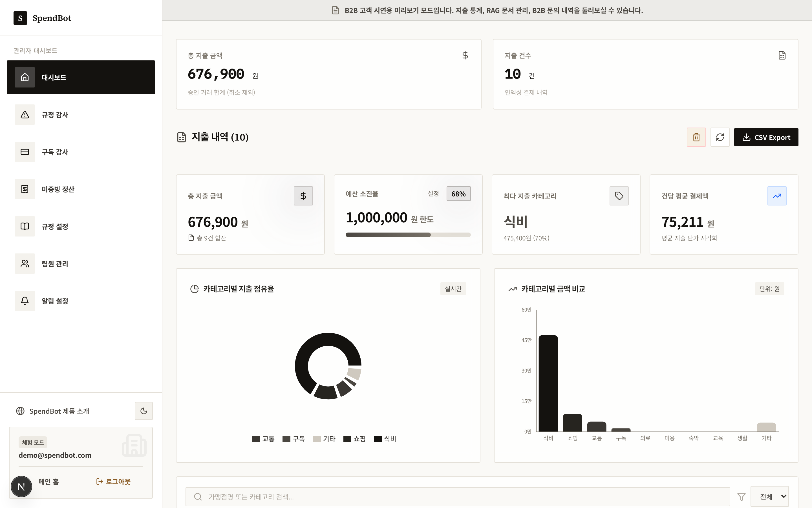Viewport: 812px width, 508px height.
Task: Open 미증빙 정산 from the sidebar
Action: (81, 189)
